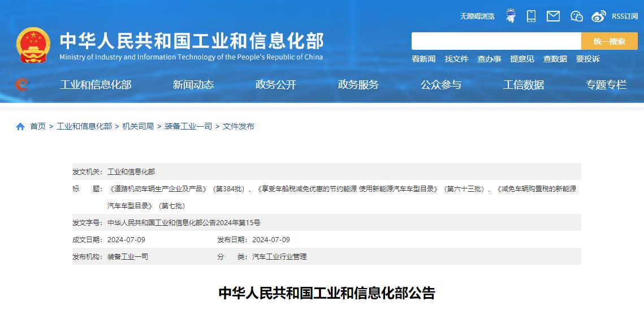Click the envelope mail icon
The image size is (644, 318).
pyautogui.click(x=553, y=16)
